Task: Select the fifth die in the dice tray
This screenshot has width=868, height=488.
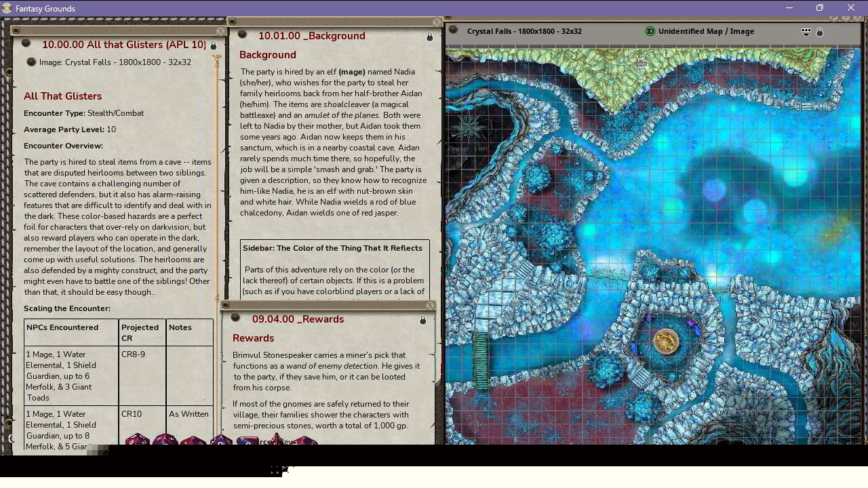Action: [x=248, y=442]
